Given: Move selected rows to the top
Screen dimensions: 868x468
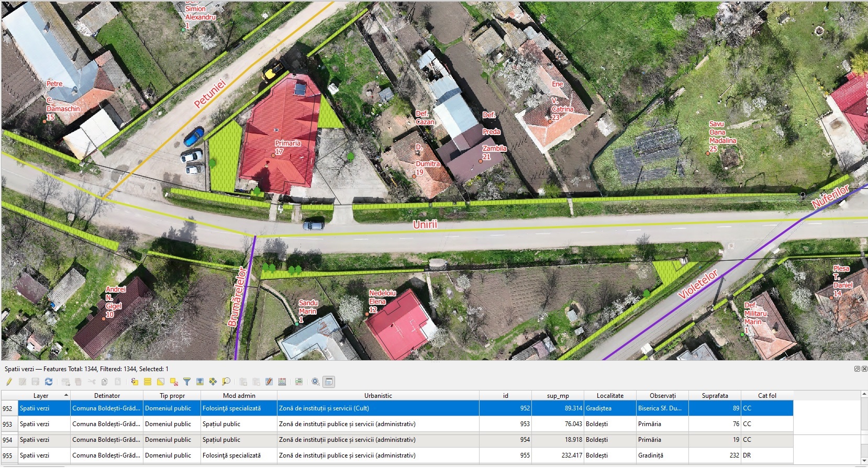Looking at the screenshot, I should (200, 382).
